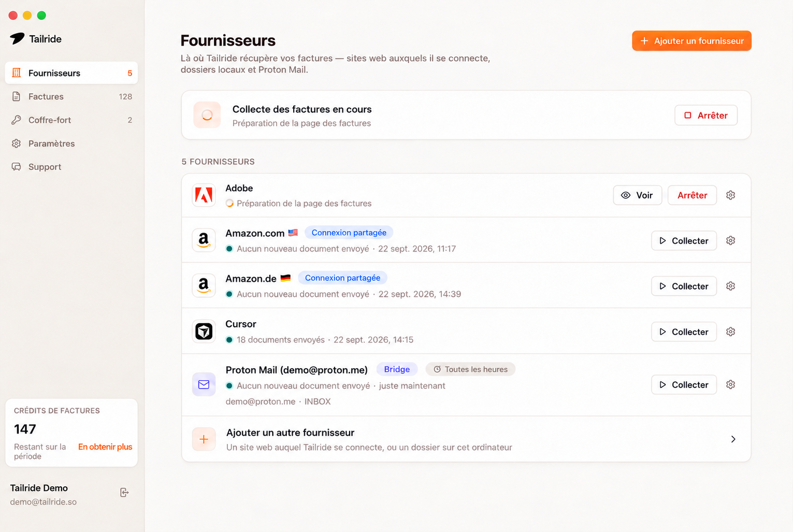Click the Tailride bird logo icon

[17, 38]
